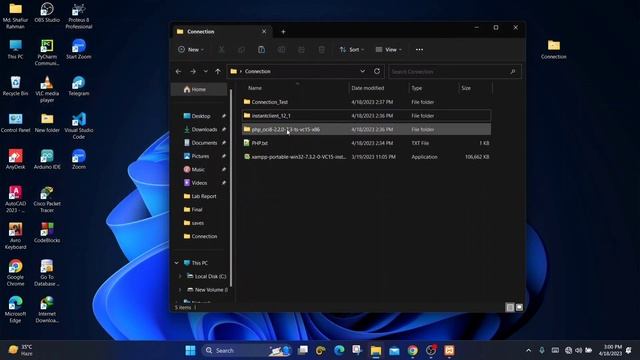The height and width of the screenshot is (360, 640).
Task: Open Cisco Packet Tracer desktop icon
Action: [47, 200]
